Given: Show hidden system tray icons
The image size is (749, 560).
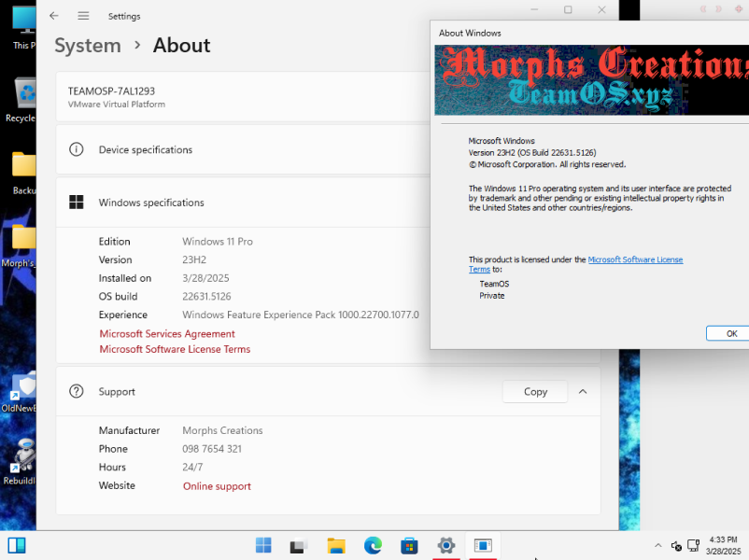Looking at the screenshot, I should pyautogui.click(x=658, y=545).
